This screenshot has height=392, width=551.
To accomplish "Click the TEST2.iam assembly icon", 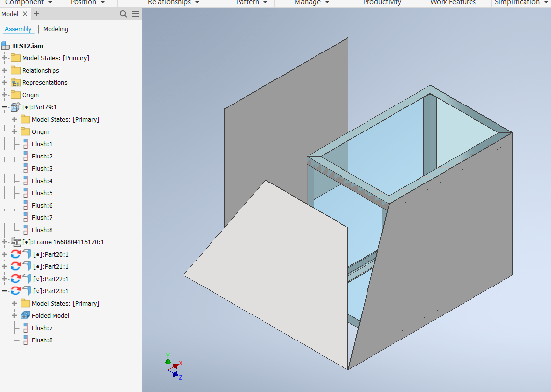I will tap(6, 45).
